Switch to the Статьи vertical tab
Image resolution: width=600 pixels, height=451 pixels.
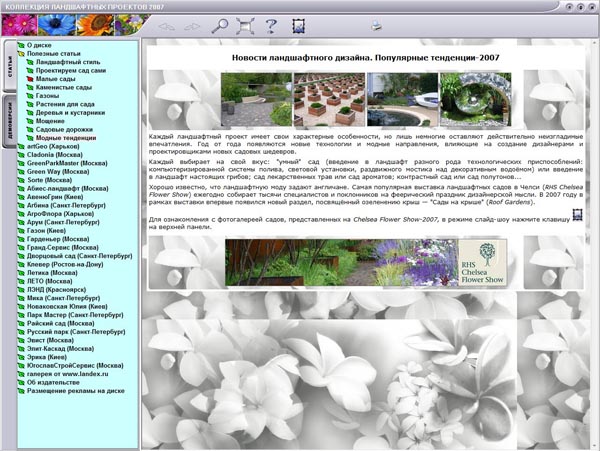[x=9, y=69]
